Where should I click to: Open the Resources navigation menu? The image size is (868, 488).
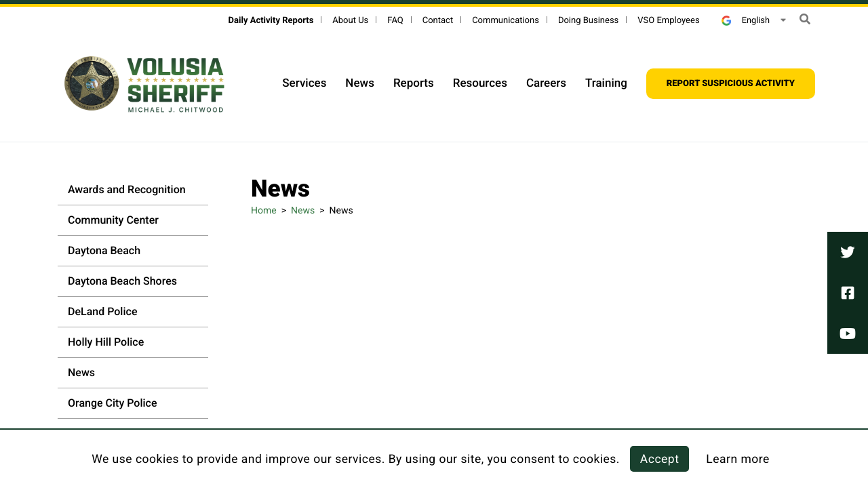point(479,83)
